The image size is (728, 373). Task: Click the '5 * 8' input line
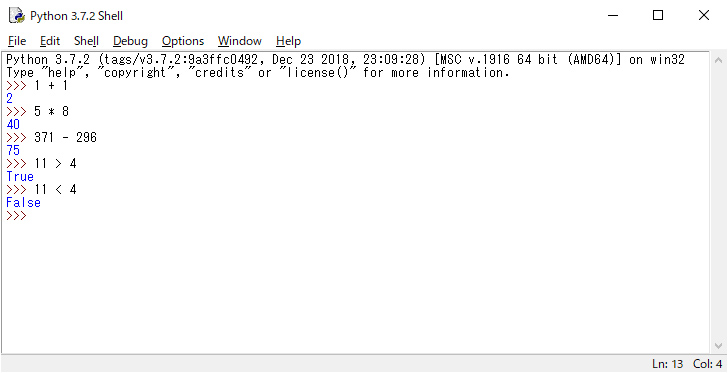(x=51, y=112)
